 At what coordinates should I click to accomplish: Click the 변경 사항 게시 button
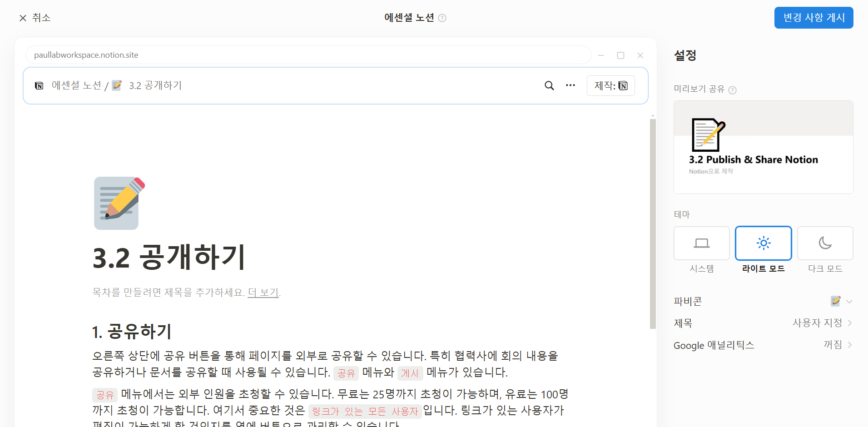click(x=813, y=18)
